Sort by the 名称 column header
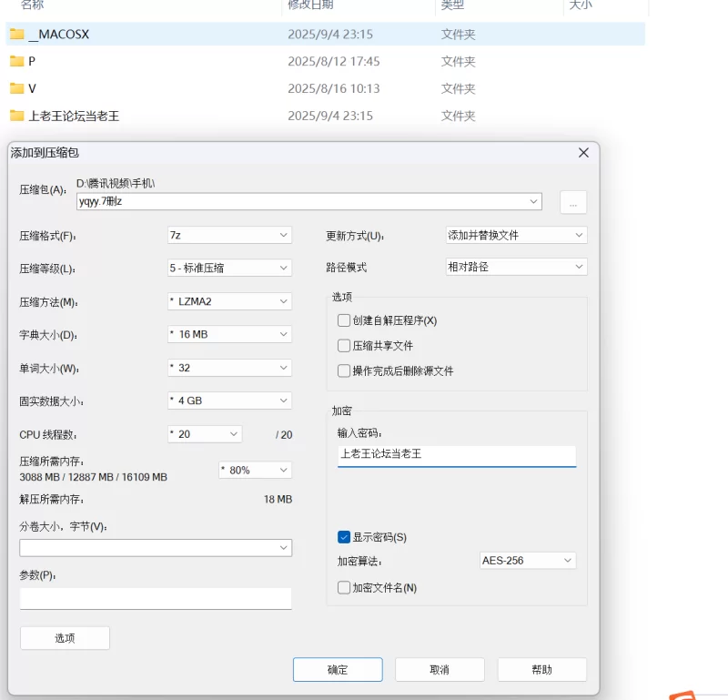This screenshot has width=728, height=700. 32,5
